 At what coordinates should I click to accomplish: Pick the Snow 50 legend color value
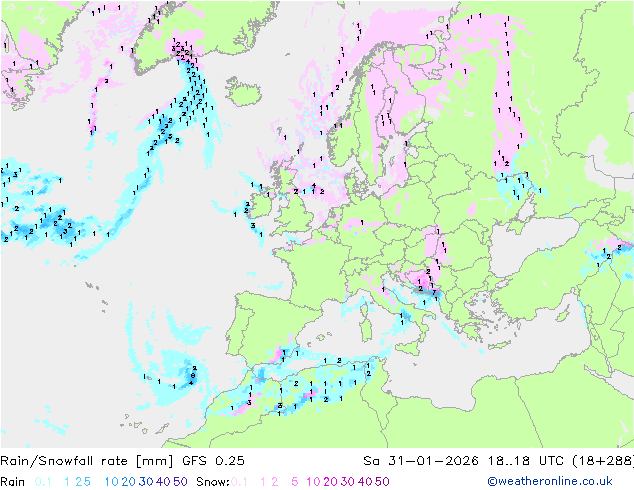point(383,482)
